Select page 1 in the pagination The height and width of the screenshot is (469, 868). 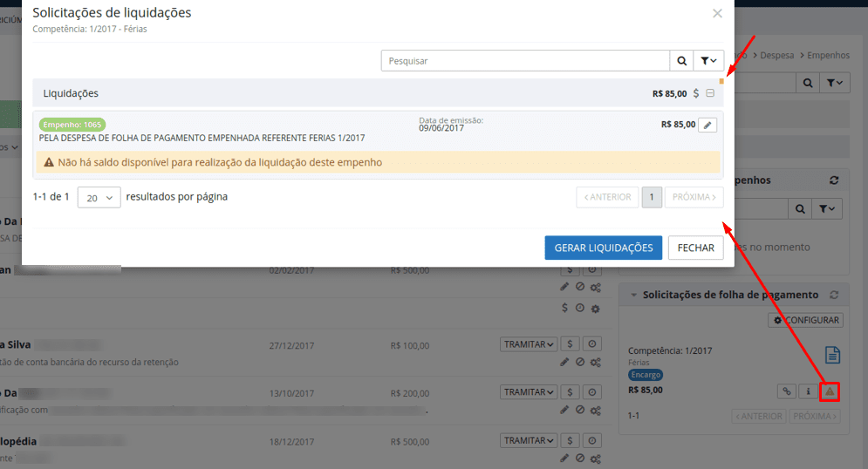[652, 198]
